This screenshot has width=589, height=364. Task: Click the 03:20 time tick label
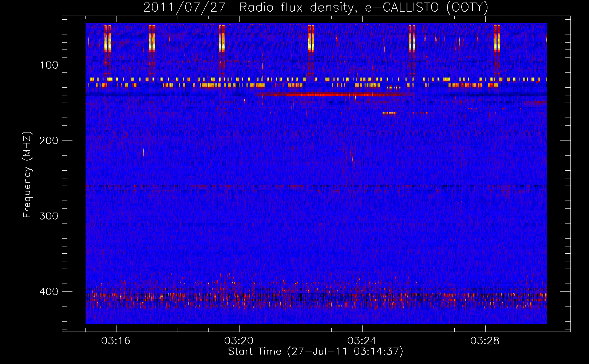coord(239,341)
